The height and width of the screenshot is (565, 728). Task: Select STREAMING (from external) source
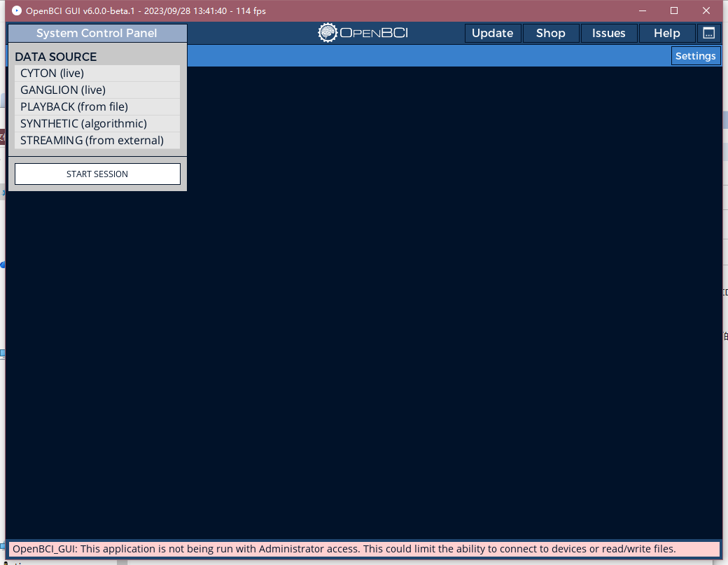tap(97, 140)
